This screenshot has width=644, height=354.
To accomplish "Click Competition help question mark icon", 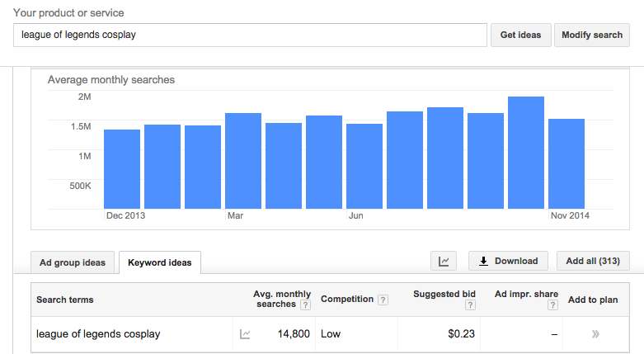I will click(383, 300).
